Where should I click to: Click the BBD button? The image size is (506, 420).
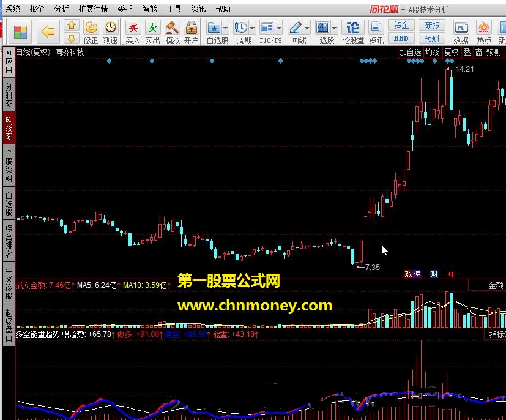(x=401, y=39)
